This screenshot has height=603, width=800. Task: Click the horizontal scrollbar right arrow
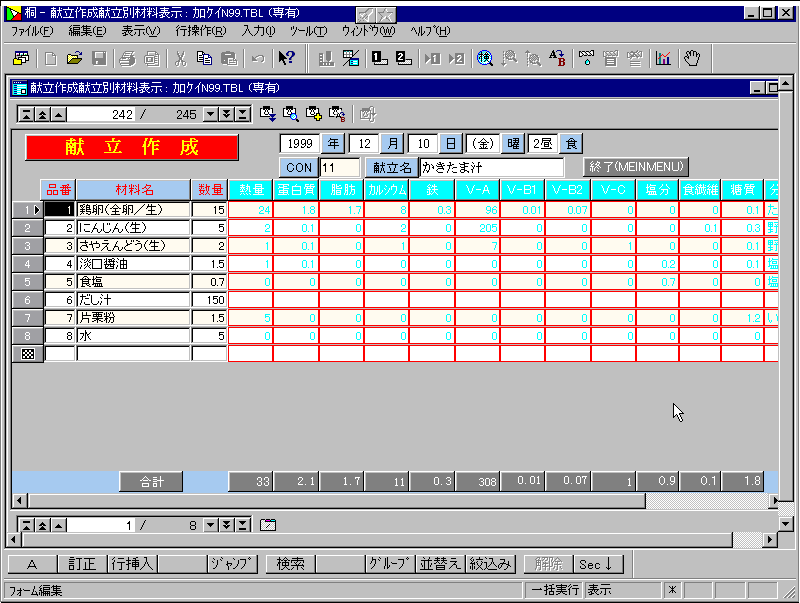coord(769,500)
